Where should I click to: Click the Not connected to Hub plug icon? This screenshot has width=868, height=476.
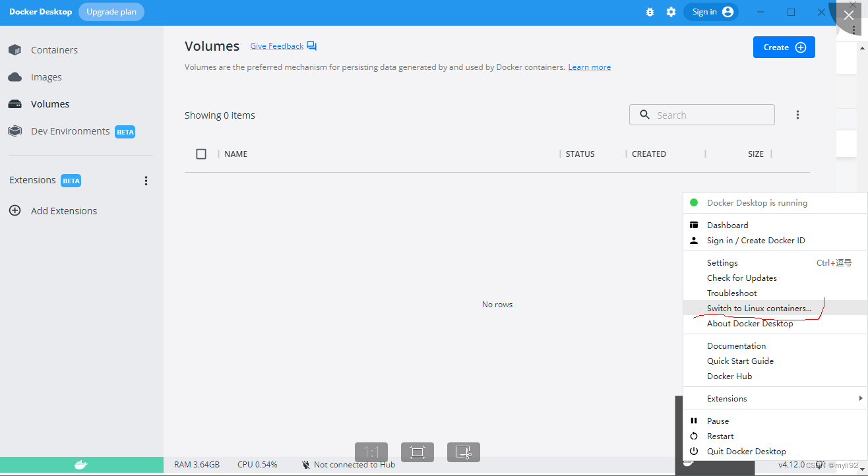(x=306, y=465)
